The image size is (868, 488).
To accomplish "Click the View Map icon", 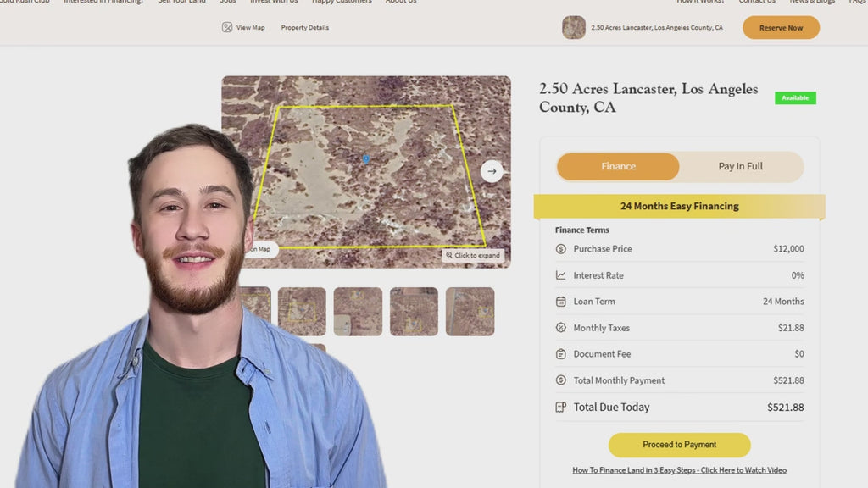I will pos(227,27).
